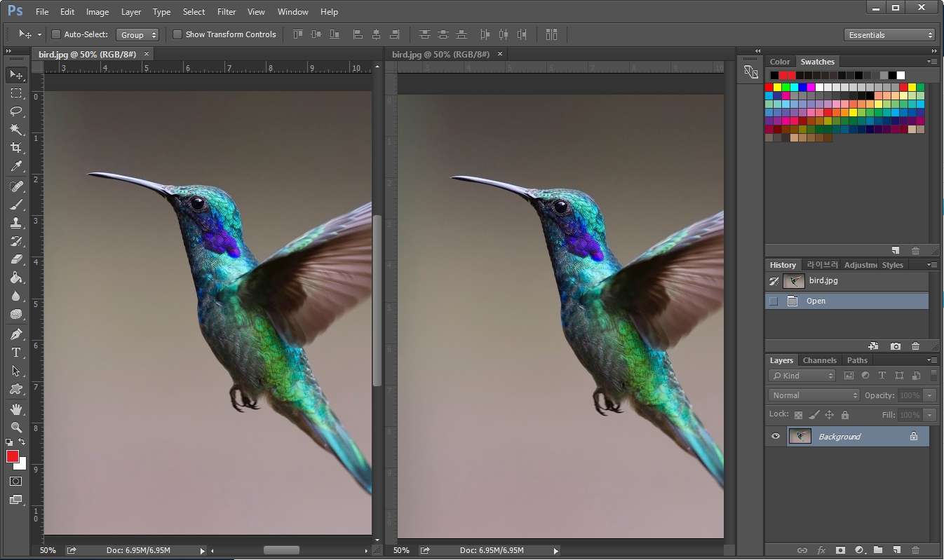Open the Image menu

97,12
